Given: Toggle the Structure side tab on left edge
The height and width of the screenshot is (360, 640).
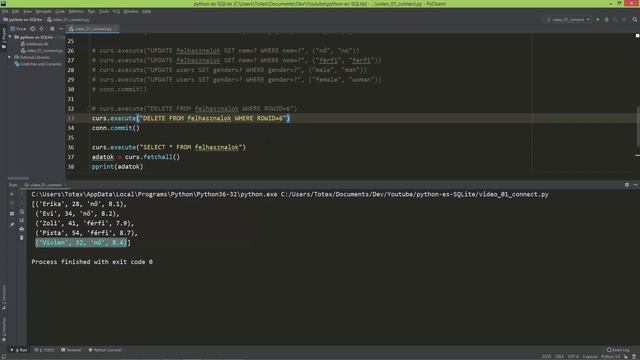Looking at the screenshot, I should pyautogui.click(x=4, y=297).
